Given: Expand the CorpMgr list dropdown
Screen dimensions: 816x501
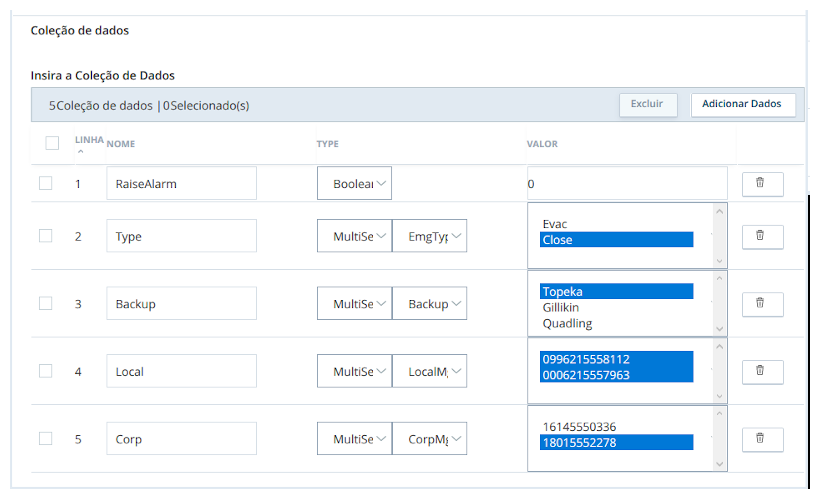Looking at the screenshot, I should pyautogui.click(x=429, y=439).
